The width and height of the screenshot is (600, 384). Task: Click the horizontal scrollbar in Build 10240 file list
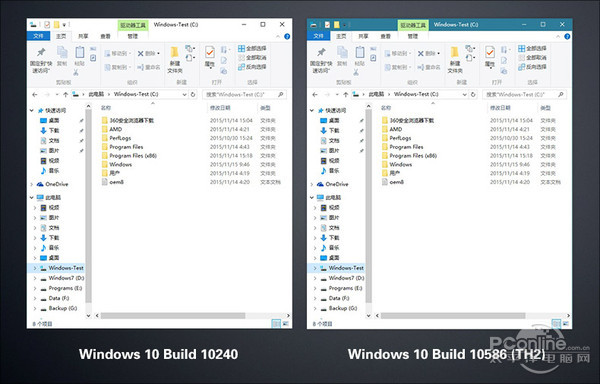[x=173, y=316]
